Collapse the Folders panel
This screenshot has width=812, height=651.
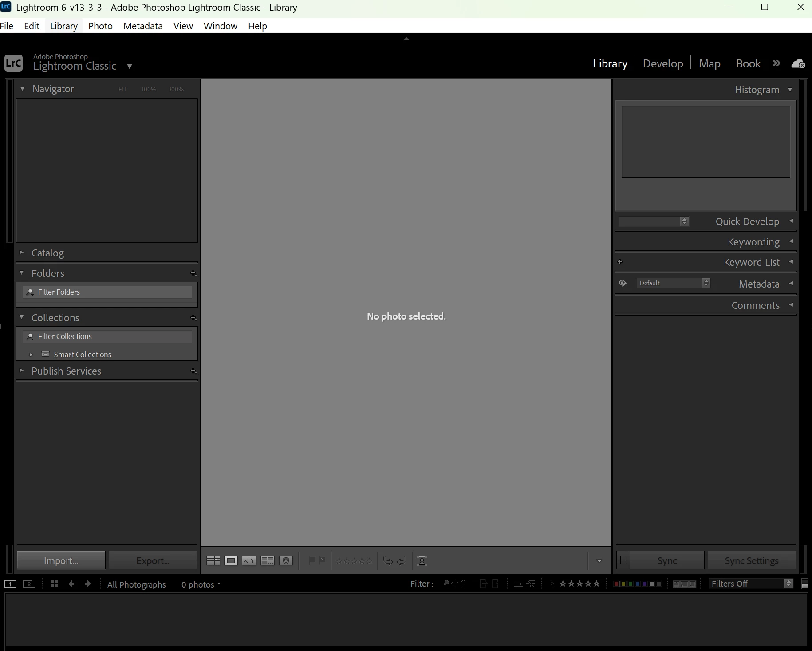coord(21,273)
